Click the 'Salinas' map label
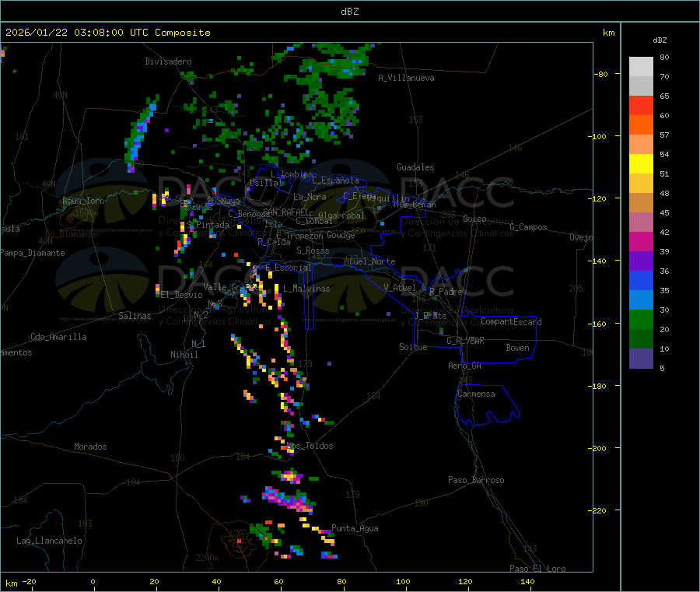The height and width of the screenshot is (592, 700). coord(135,316)
